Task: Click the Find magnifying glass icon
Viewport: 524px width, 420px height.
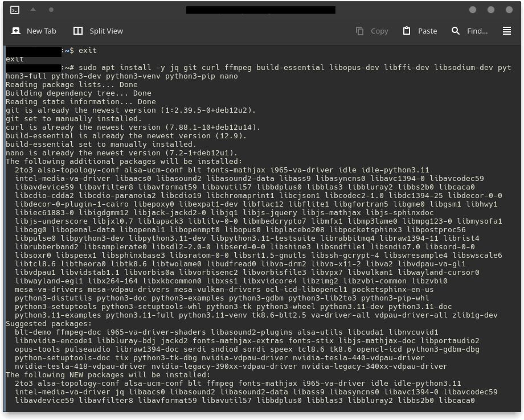Action: 456,31
